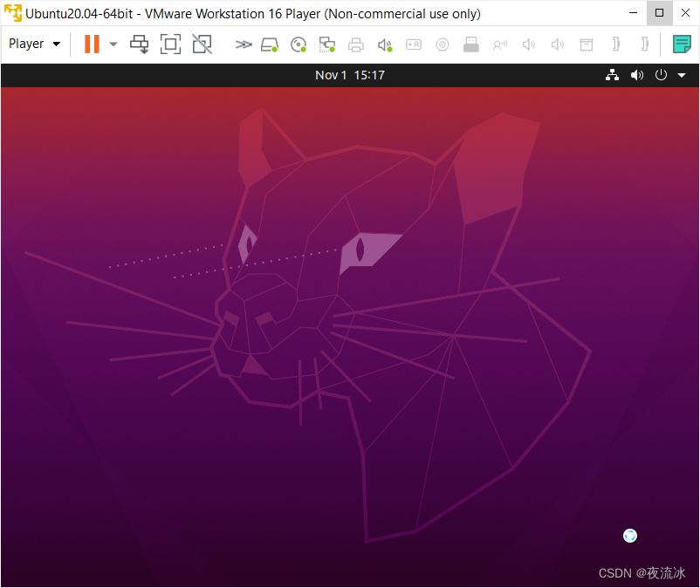Screen dimensions: 700x588
Task: Click the greyed webcam device icon
Action: point(443,44)
